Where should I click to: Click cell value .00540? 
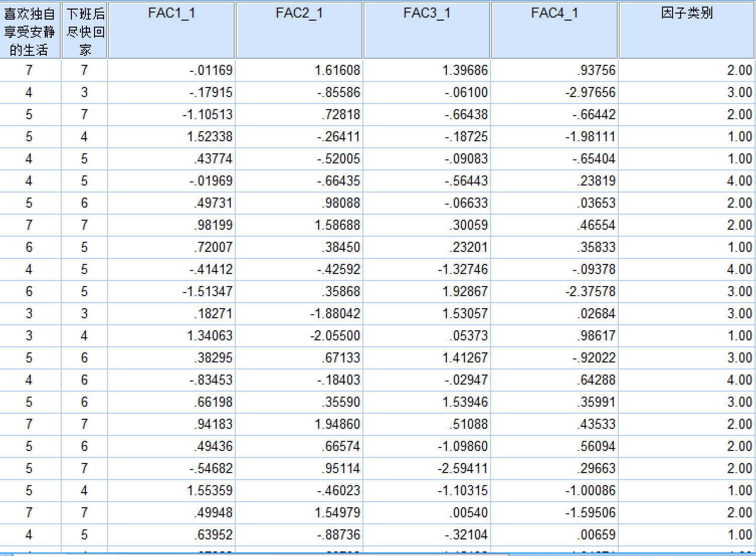[468, 513]
